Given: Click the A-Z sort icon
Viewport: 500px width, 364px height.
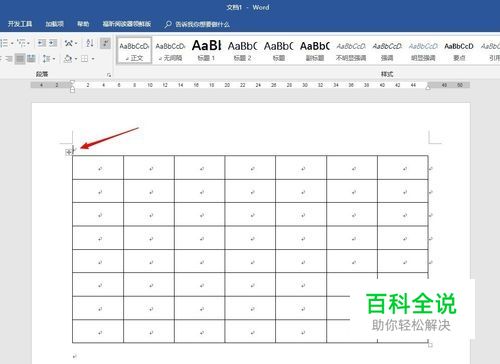Looking at the screenshot, I should point(90,43).
